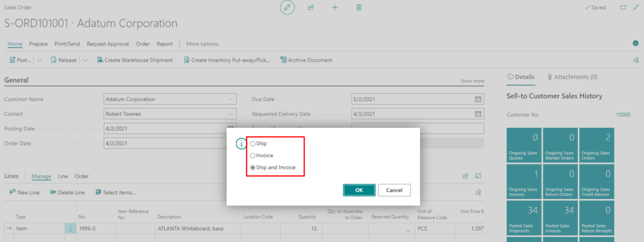Click Archive Document
This screenshot has height=242, width=644.
click(x=306, y=60)
